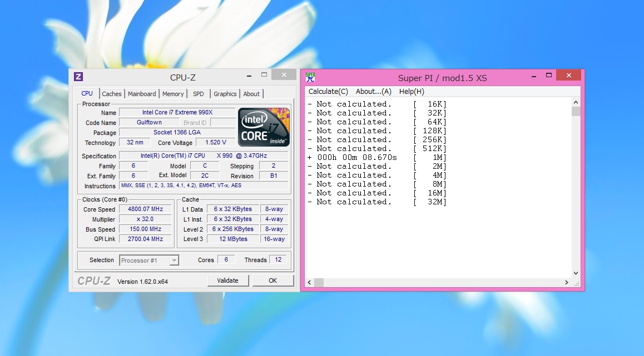This screenshot has height=356, width=644.
Task: Click Super PI vertical scrollbar down arrow
Action: [x=576, y=273]
